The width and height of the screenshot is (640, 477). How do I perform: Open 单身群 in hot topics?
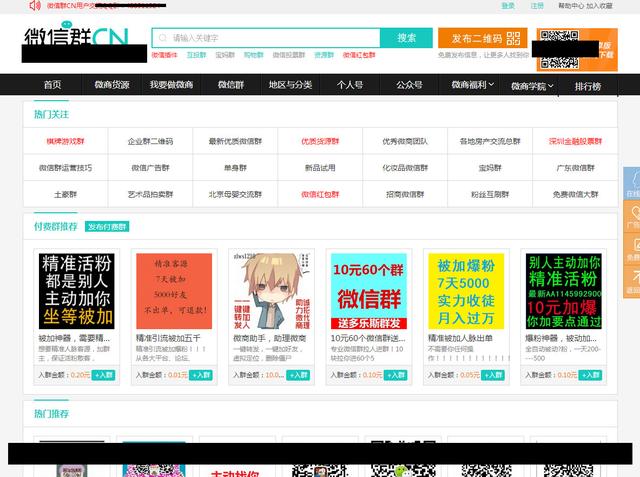[235, 168]
